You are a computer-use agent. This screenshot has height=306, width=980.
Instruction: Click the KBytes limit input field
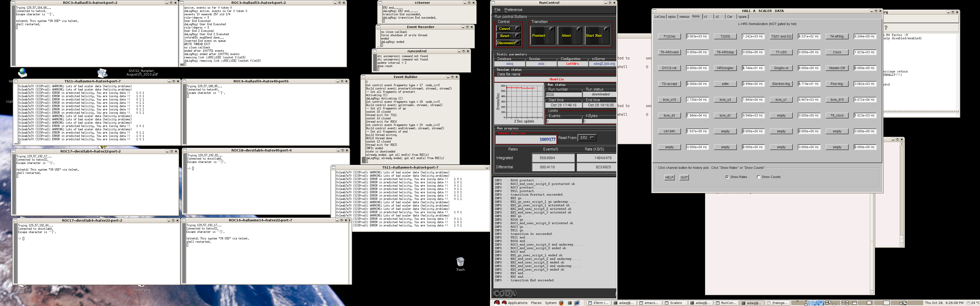point(599,121)
